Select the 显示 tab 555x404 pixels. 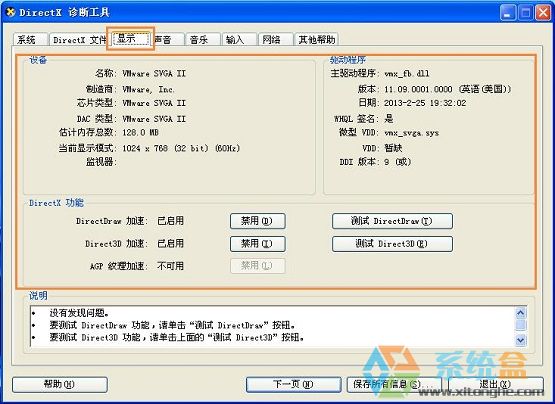[x=130, y=38]
